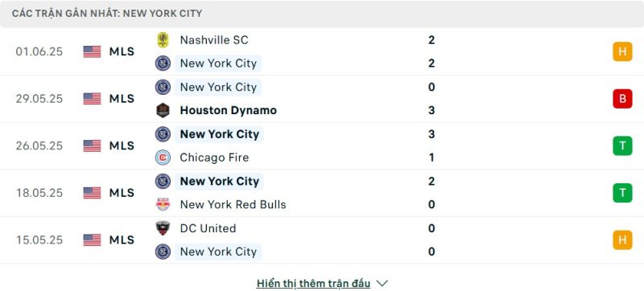Screen dimensions: 644x291
Task: Click New York City logo in 26.05.25 match
Action: 163,134
